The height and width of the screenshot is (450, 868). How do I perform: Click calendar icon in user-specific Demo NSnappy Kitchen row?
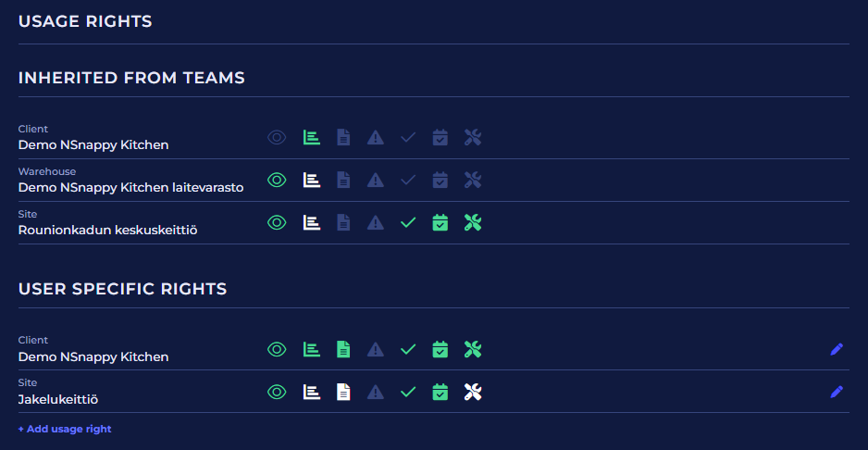point(440,349)
